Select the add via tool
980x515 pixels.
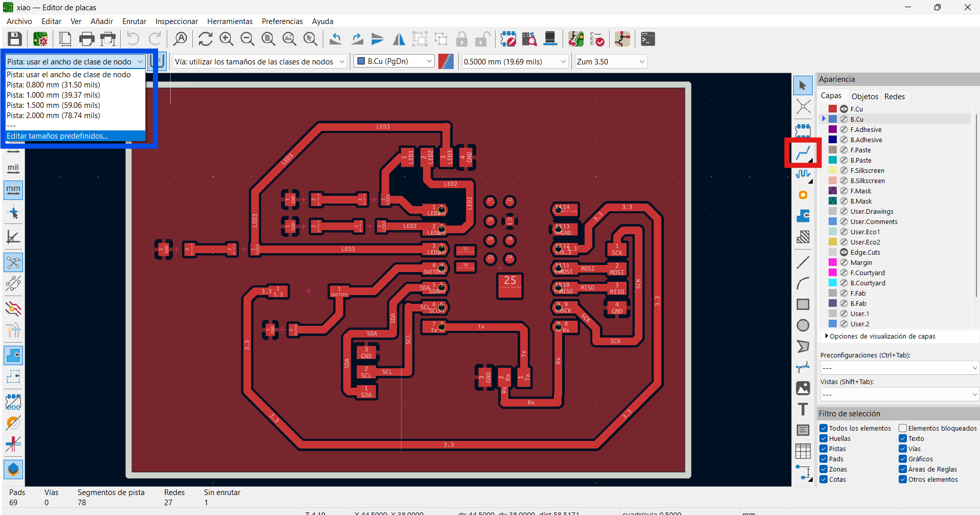(x=803, y=195)
